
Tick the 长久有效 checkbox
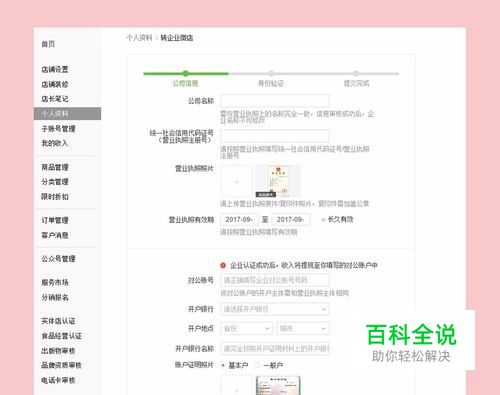(x=323, y=220)
